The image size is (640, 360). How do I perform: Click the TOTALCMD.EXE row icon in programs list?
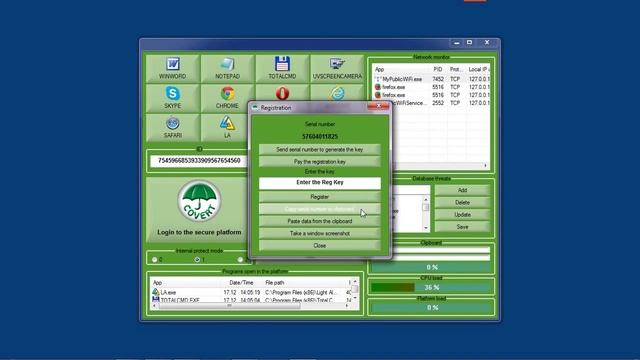[156, 300]
